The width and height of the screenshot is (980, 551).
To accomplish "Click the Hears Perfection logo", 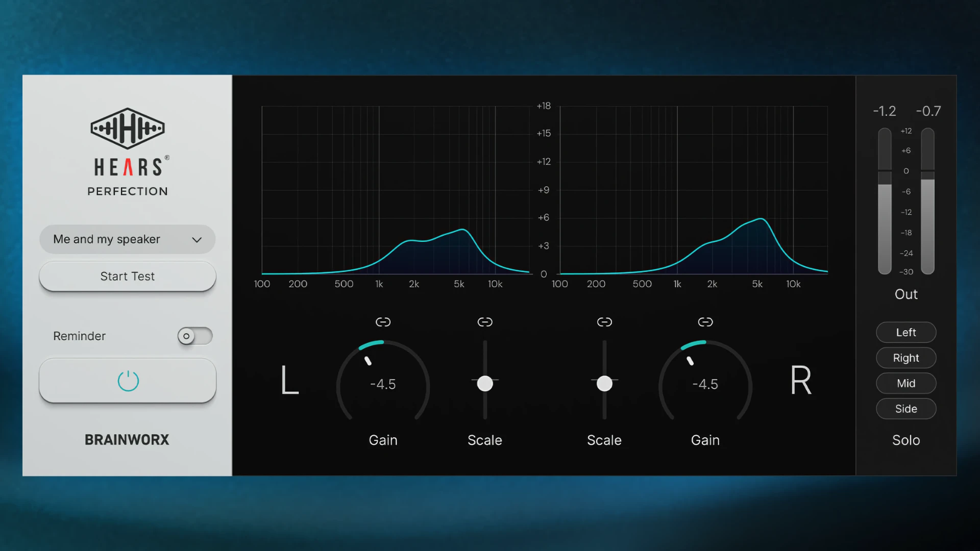I will coord(128,152).
